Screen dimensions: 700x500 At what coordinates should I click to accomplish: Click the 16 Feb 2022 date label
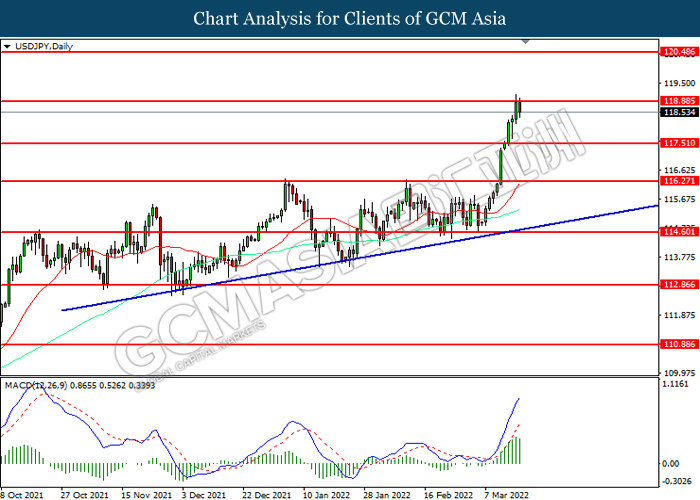tap(448, 495)
